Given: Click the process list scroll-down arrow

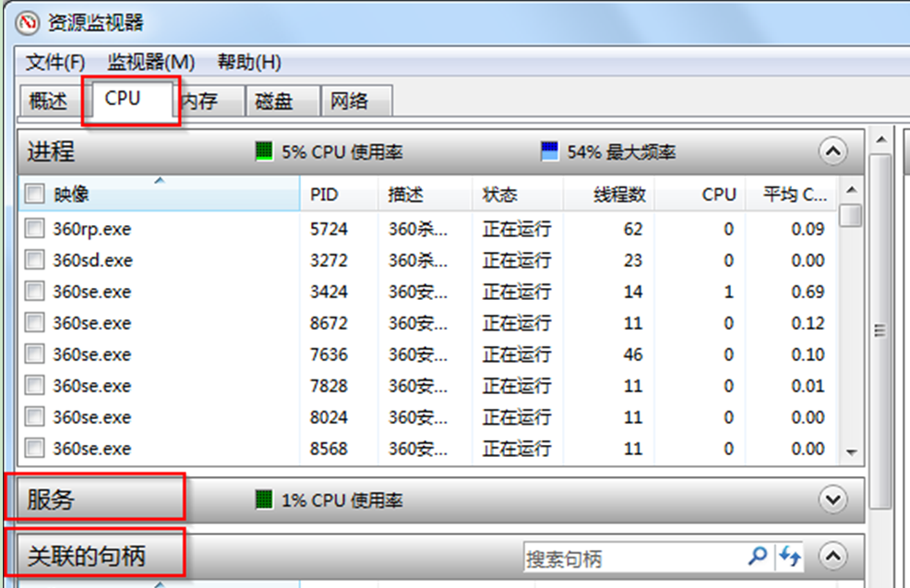Looking at the screenshot, I should point(851,452).
